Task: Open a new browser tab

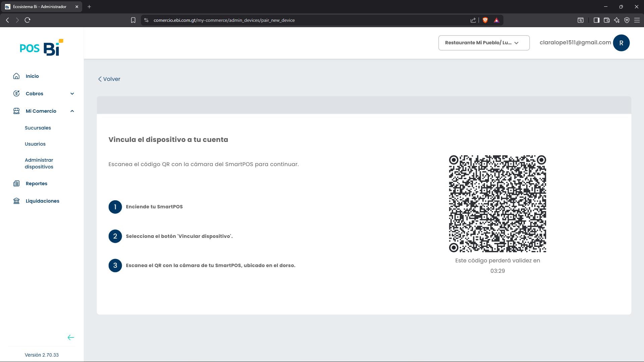Action: click(89, 7)
